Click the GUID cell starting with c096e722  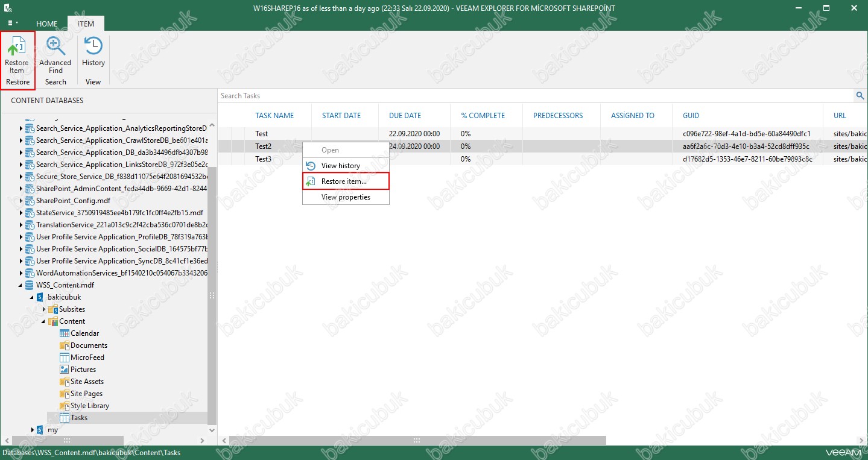pyautogui.click(x=746, y=134)
